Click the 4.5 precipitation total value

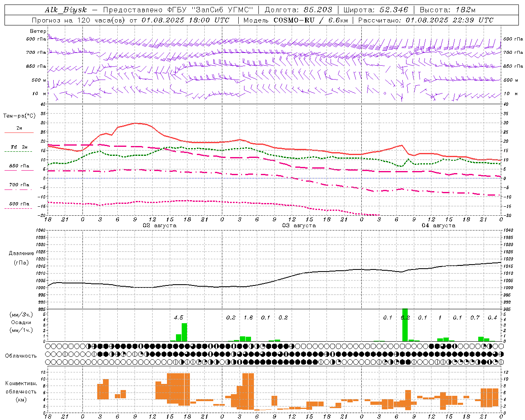[178, 317]
